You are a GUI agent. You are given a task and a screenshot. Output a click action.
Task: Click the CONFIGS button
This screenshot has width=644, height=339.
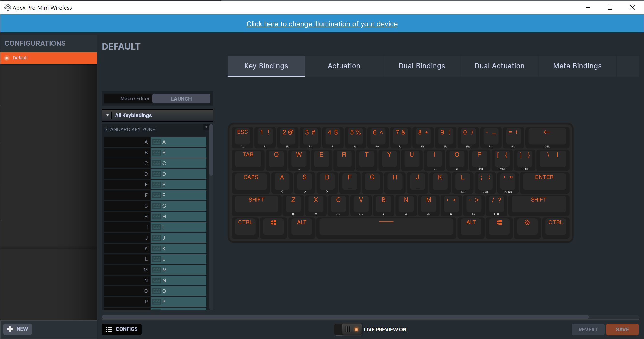(122, 329)
